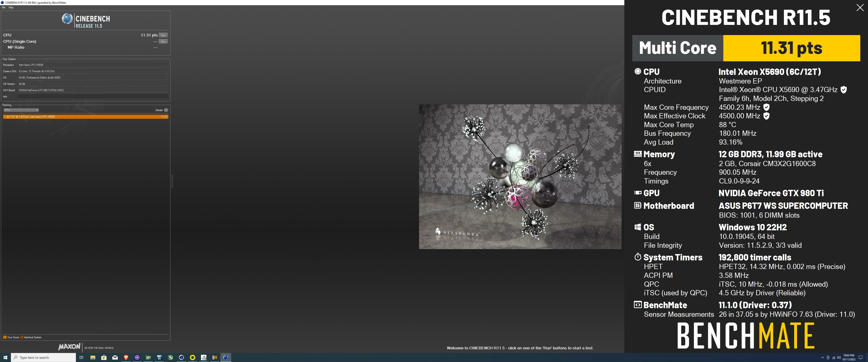The height and width of the screenshot is (362, 868).
Task: Click the MAXON logo at bottom
Action: (x=69, y=347)
